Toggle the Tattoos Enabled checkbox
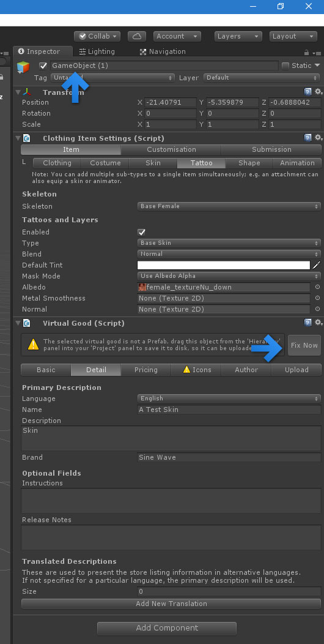The width and height of the screenshot is (324, 644). pos(141,232)
